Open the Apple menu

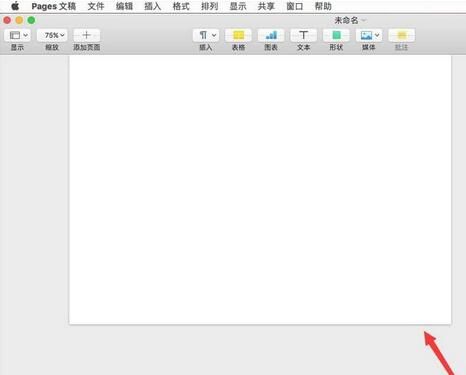click(x=15, y=6)
